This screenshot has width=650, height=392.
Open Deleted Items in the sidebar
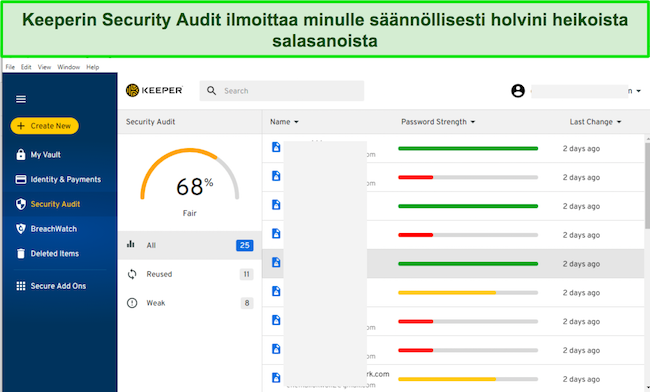55,254
